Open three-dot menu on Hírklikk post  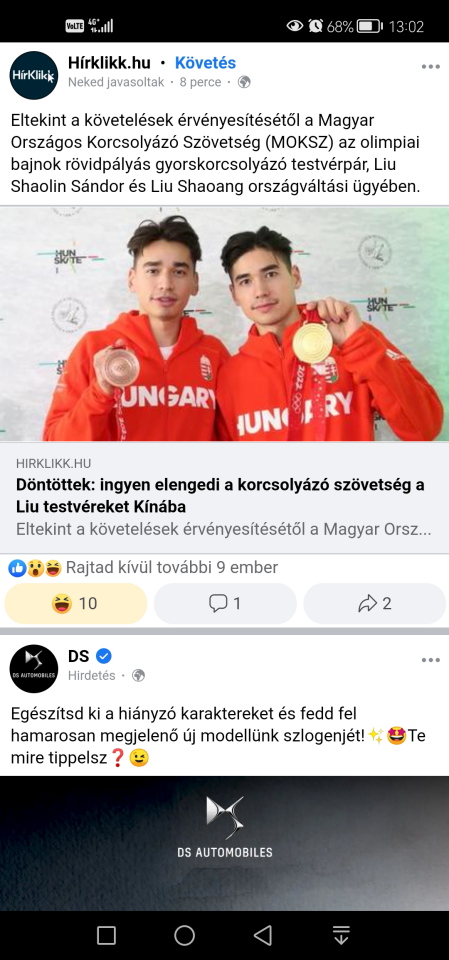coord(431,67)
